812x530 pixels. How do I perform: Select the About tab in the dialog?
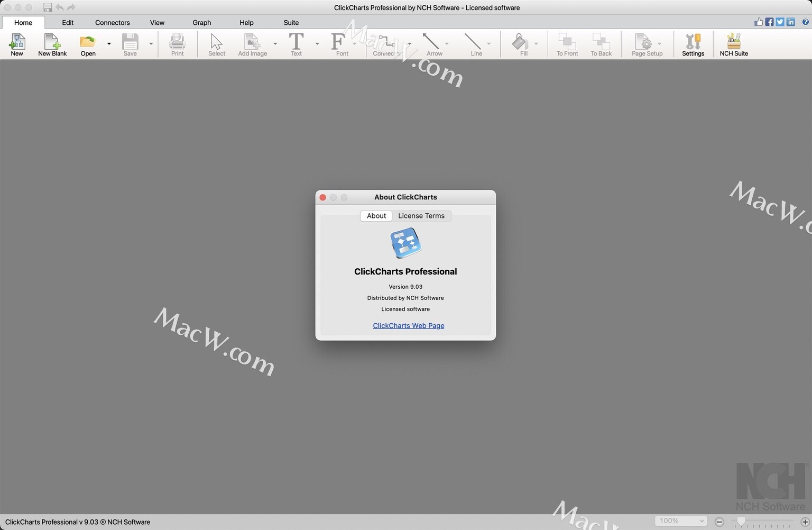[x=376, y=216]
